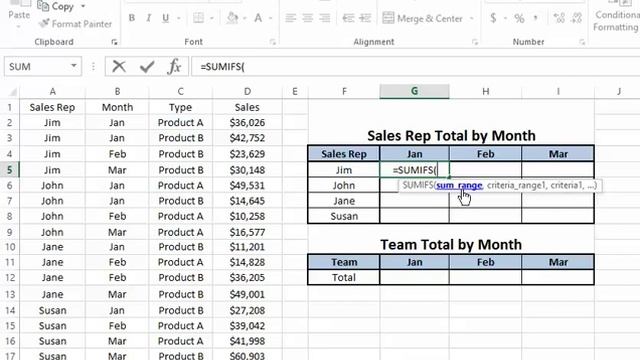Click the cell with $14,828

point(247,262)
